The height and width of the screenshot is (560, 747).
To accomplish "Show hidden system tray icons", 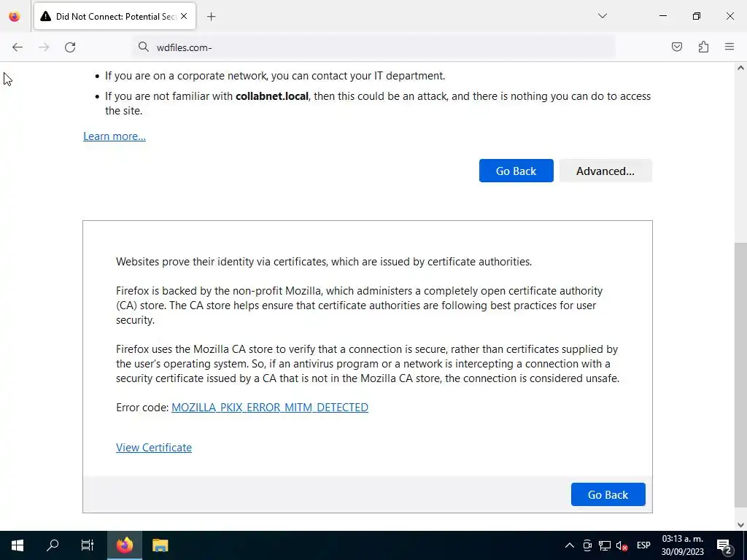I will point(569,545).
